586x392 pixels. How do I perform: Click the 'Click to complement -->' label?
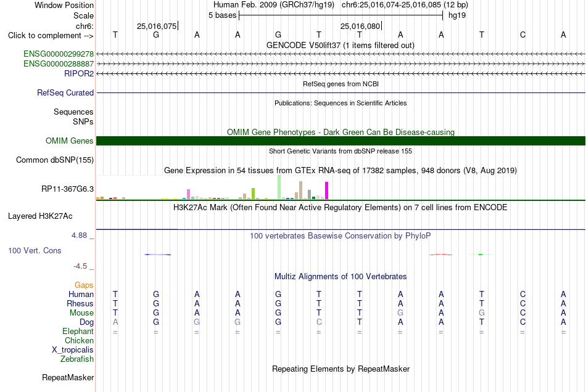(51, 36)
